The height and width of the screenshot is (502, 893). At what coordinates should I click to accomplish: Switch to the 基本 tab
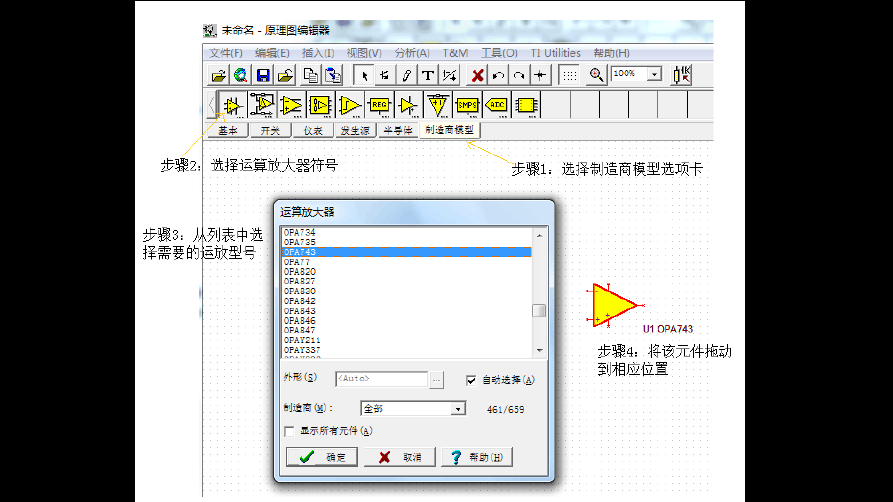[x=228, y=130]
